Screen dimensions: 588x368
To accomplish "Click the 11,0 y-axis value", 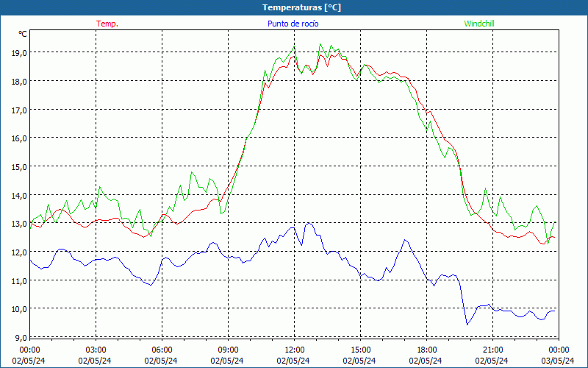I will pos(19,280).
